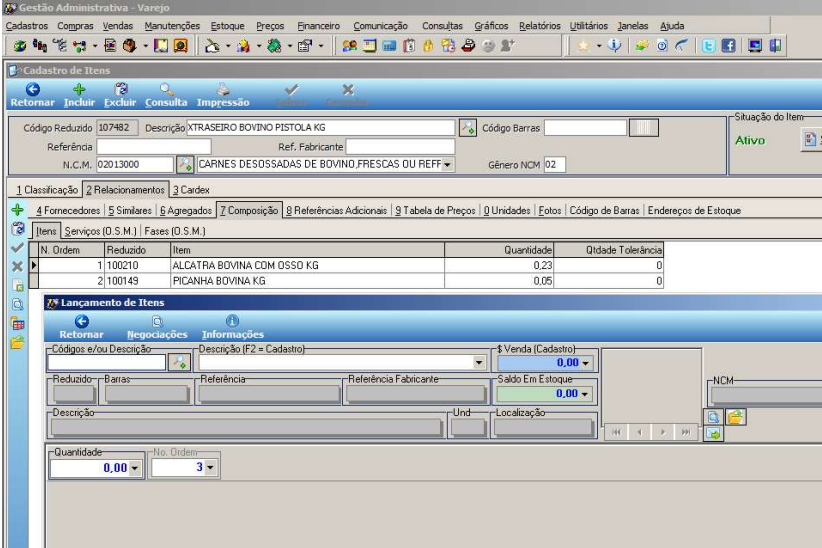Click the yellow star favorites toolbar icon
This screenshot has height=548, width=822.
(583, 46)
